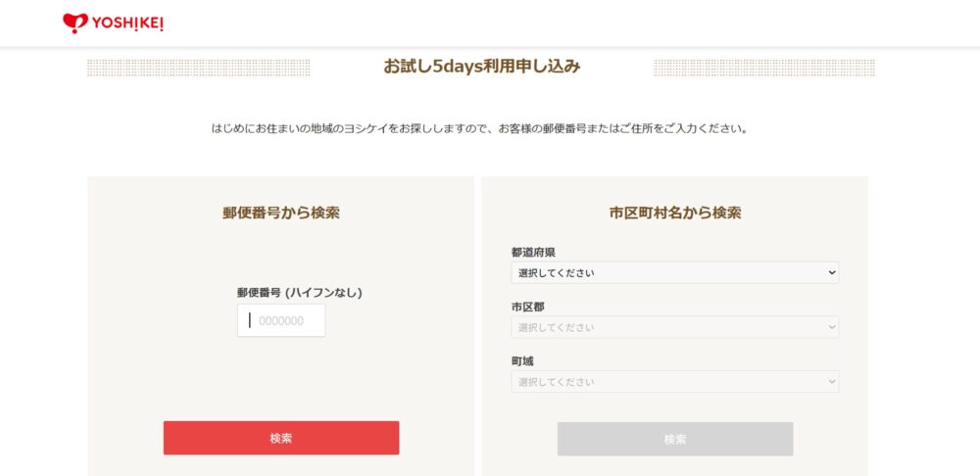The height and width of the screenshot is (476, 980).
Task: Click the instruction text about entering postal code
Action: click(479, 129)
